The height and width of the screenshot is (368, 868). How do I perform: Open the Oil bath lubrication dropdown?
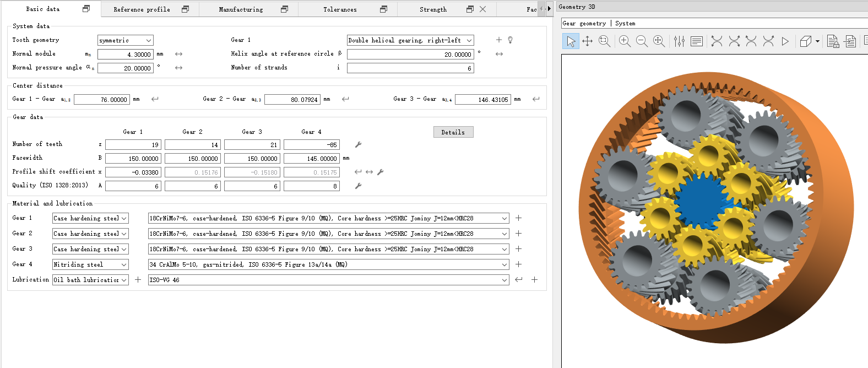point(90,280)
